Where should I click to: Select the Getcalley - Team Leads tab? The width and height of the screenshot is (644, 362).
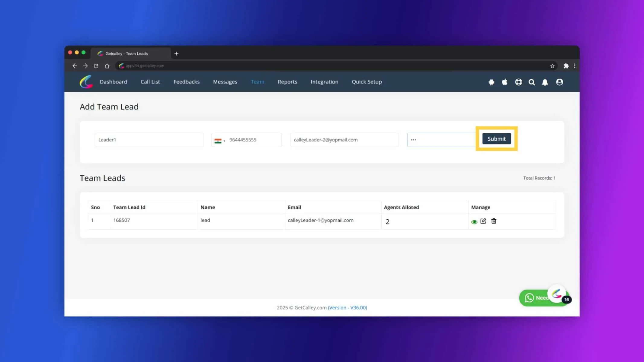click(x=131, y=53)
